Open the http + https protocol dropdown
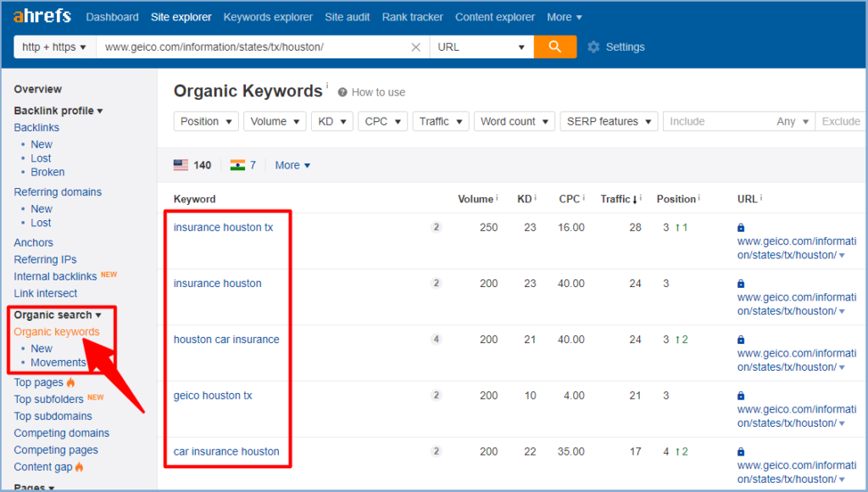 pos(55,47)
